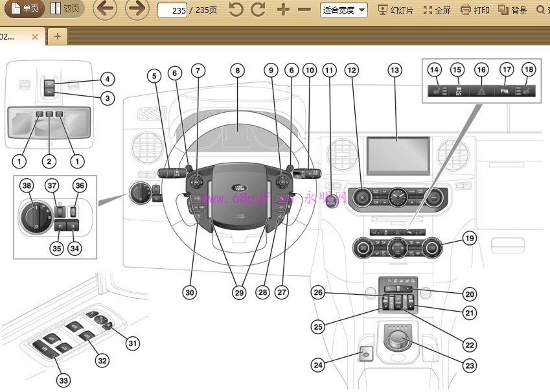Rotate page counterclockwise
Screen dimensions: 550x392
(x=236, y=10)
